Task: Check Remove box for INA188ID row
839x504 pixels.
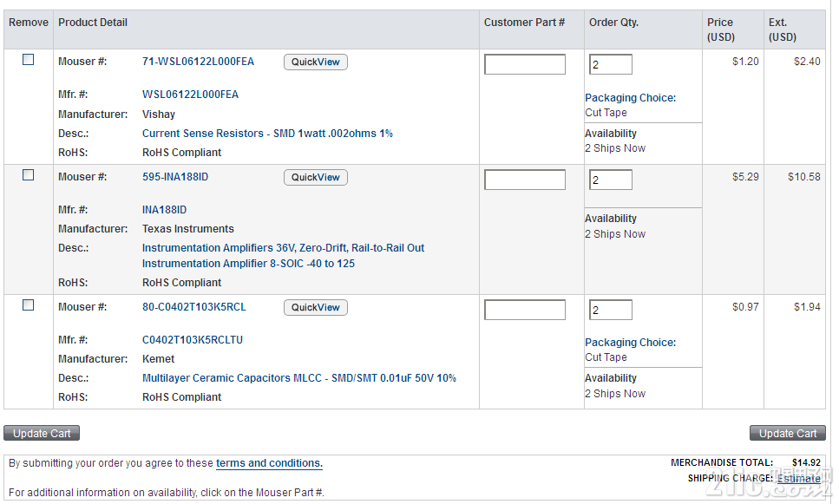Action: (x=28, y=175)
